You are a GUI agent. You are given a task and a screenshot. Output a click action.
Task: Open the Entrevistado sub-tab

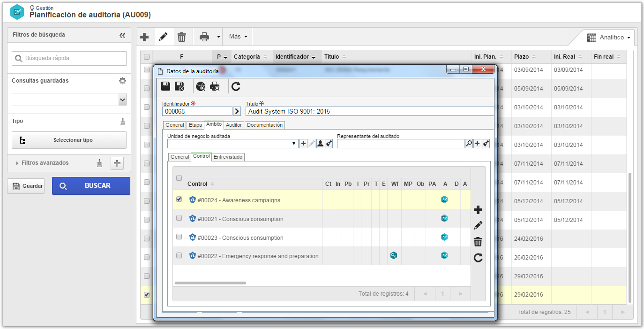(x=228, y=157)
